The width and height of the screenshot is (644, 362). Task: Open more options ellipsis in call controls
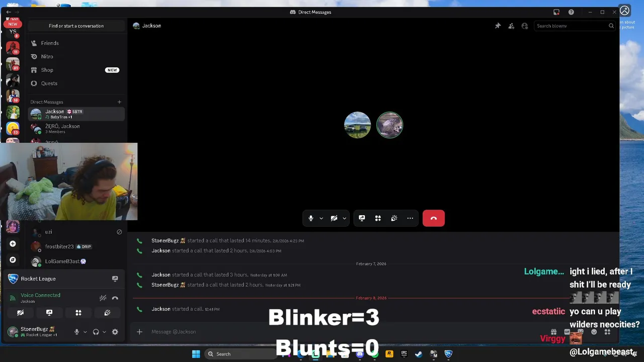click(410, 218)
